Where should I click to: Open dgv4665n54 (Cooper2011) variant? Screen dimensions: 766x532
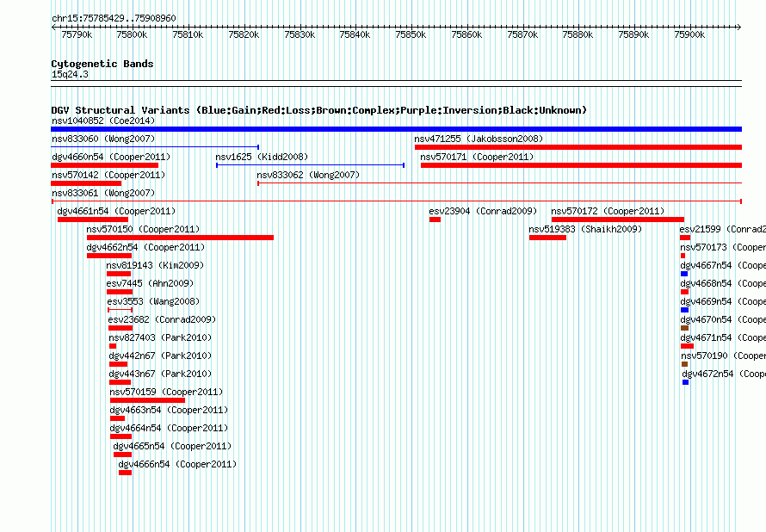172,446
